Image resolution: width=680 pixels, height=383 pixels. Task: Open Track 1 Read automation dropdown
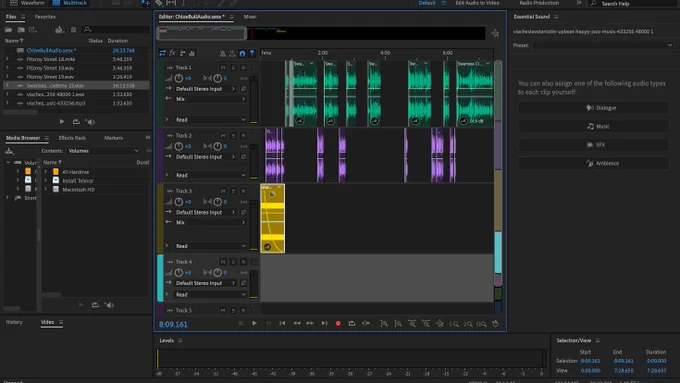(x=210, y=120)
